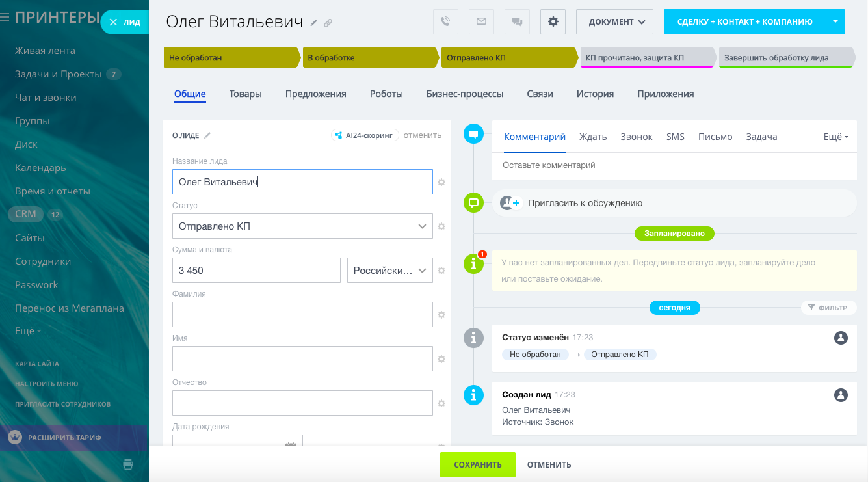Expand the Ещё timeline dropdown
Image resolution: width=868 pixels, height=482 pixels.
(x=836, y=137)
